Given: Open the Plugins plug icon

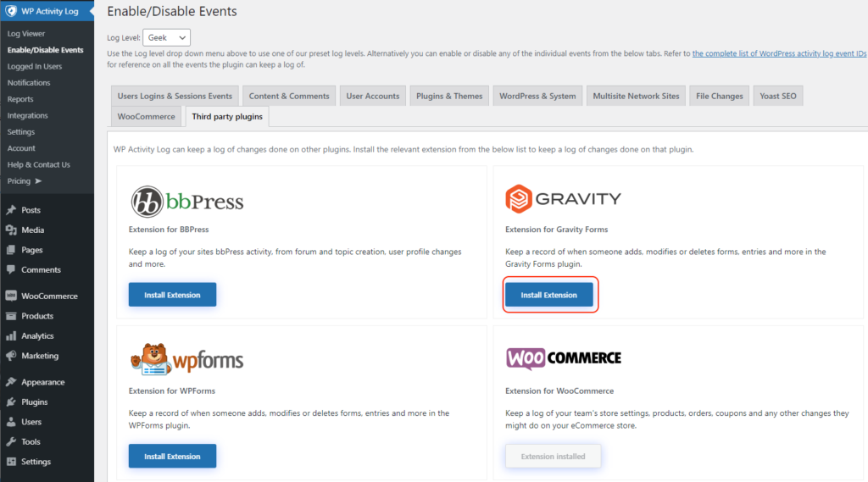Looking at the screenshot, I should [x=11, y=402].
